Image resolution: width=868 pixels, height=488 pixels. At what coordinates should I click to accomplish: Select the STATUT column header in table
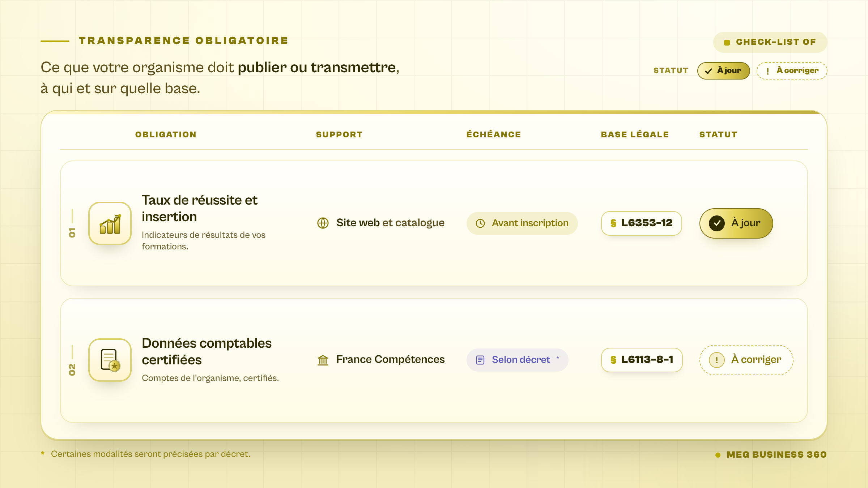[x=718, y=134]
